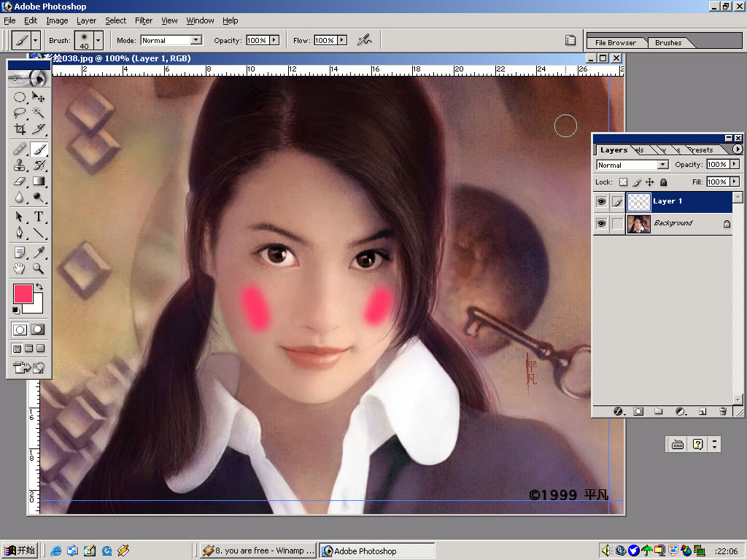747x560 pixels.
Task: Open brush preset picker dropdown
Action: click(98, 41)
